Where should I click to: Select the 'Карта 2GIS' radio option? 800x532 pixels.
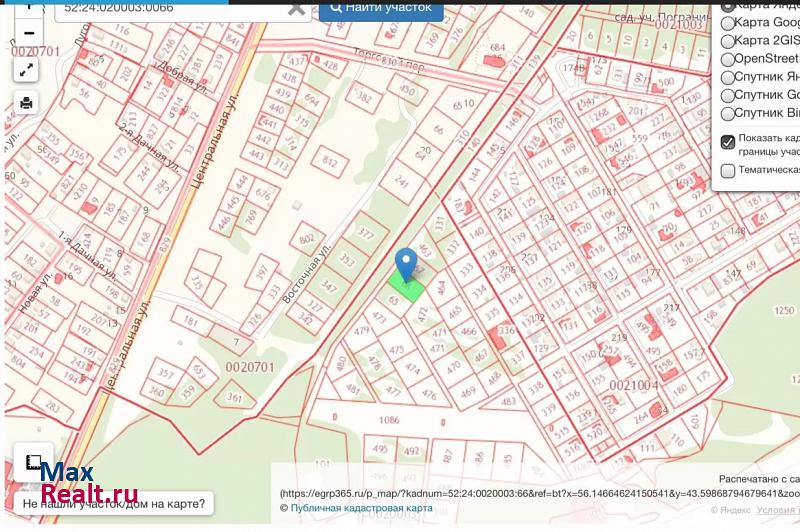click(727, 41)
